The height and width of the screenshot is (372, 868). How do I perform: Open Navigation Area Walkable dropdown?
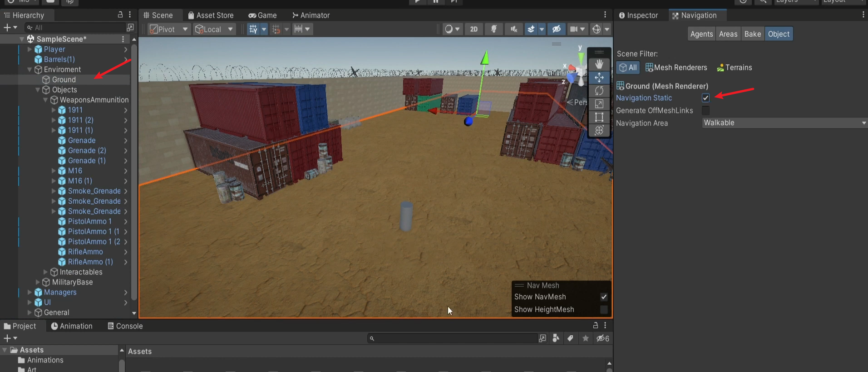[784, 123]
